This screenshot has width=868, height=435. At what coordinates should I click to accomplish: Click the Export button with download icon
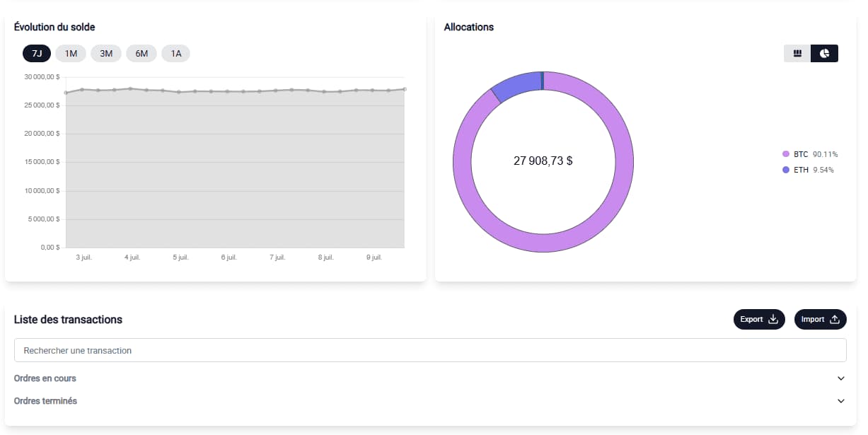pyautogui.click(x=759, y=320)
